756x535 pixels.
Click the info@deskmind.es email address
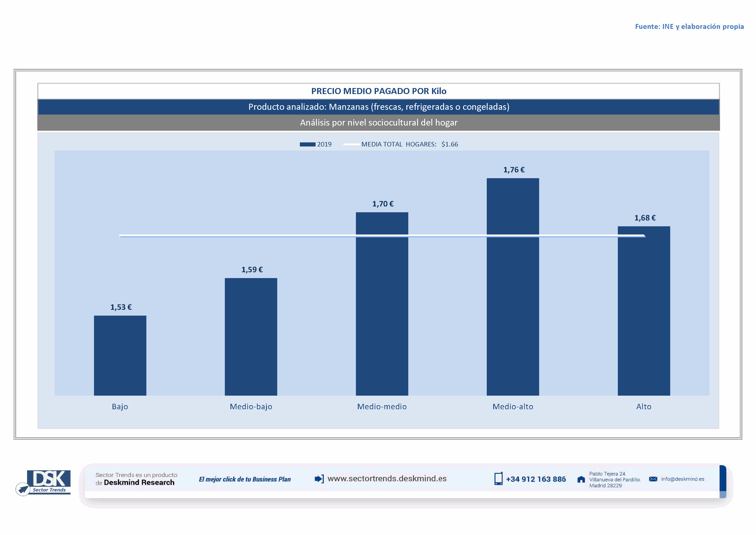[x=682, y=479]
